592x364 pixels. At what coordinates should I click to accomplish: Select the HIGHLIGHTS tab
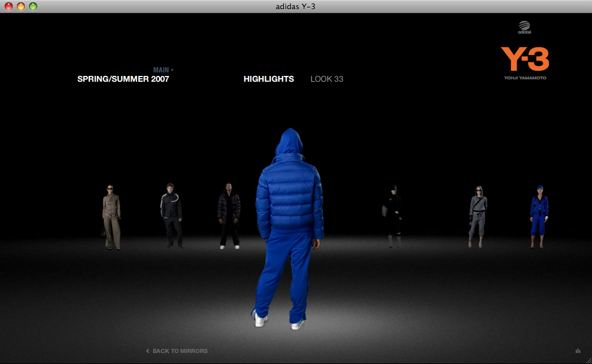coord(269,79)
